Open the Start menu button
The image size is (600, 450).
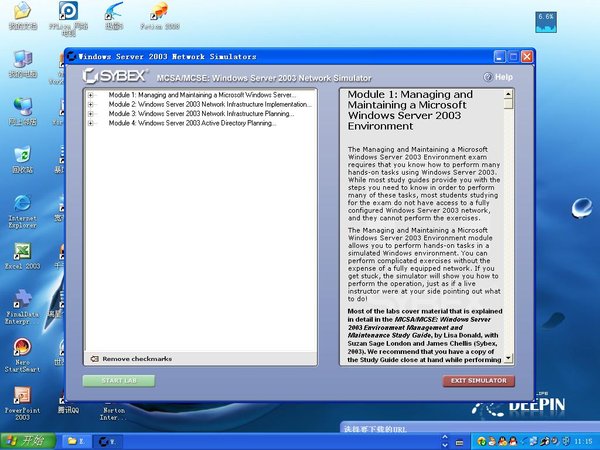click(x=28, y=441)
